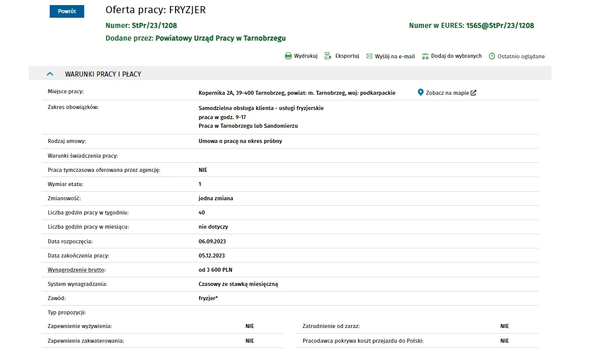Click the offer number StPr/23/1208
597x364 pixels.
click(x=154, y=25)
